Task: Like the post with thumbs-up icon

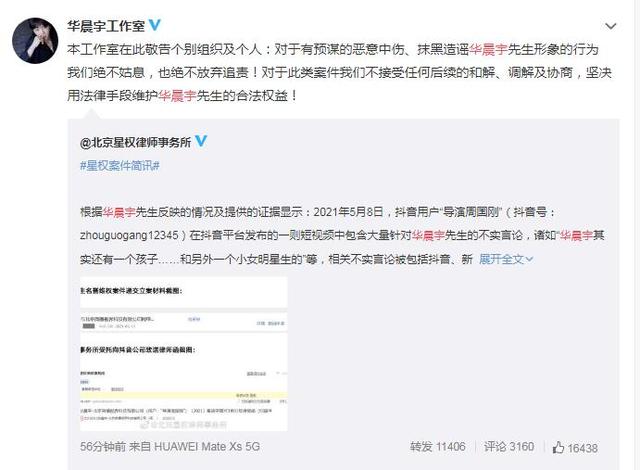Action: pos(558,448)
